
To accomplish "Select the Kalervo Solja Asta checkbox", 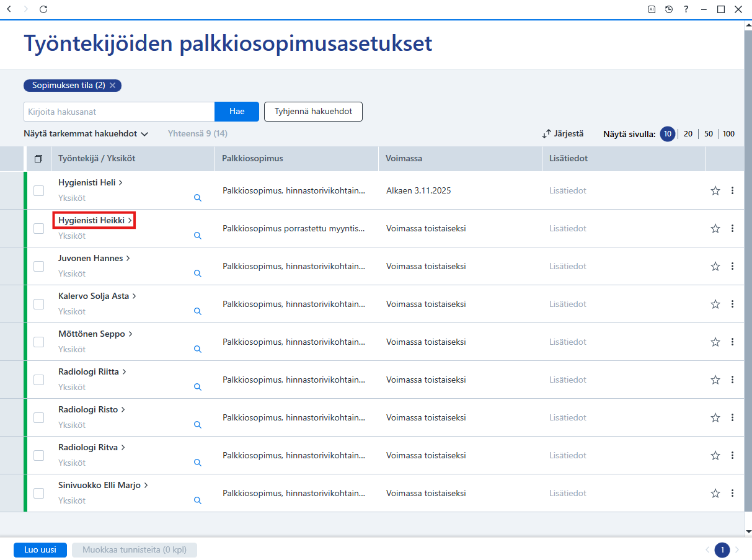I will 38,304.
